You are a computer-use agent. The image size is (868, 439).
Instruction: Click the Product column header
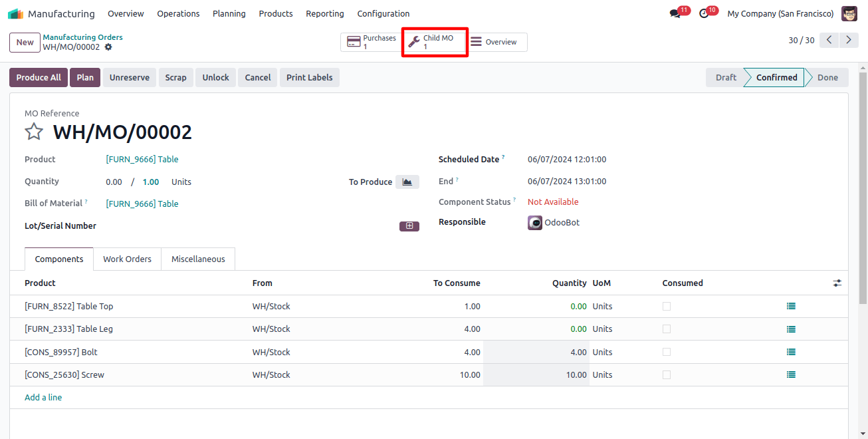[x=40, y=283]
